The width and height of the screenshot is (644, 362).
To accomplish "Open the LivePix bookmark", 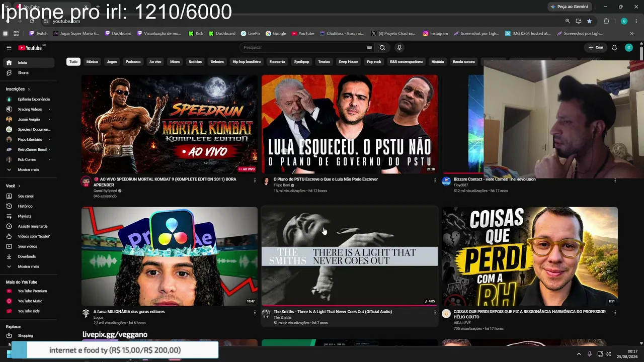I will (251, 34).
